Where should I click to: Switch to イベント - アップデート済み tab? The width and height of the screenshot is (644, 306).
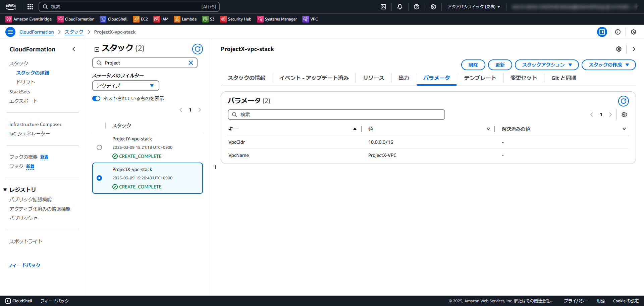point(314,78)
